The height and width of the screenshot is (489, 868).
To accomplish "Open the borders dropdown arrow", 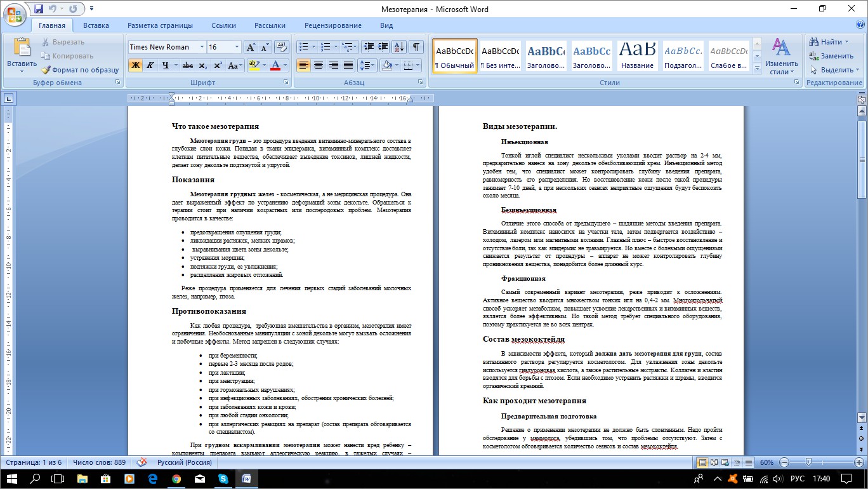I will [417, 65].
